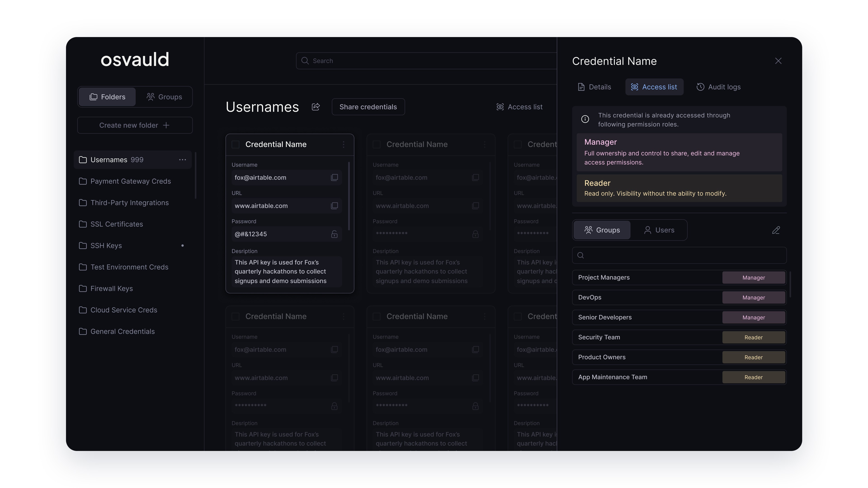Copy the fox@airtable.com username in first card
The width and height of the screenshot is (868, 488).
tap(334, 178)
